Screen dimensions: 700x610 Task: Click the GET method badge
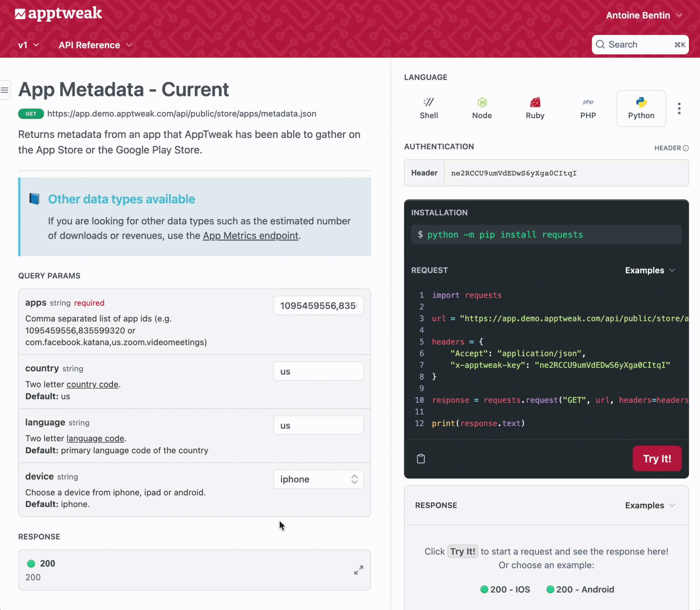pos(31,114)
